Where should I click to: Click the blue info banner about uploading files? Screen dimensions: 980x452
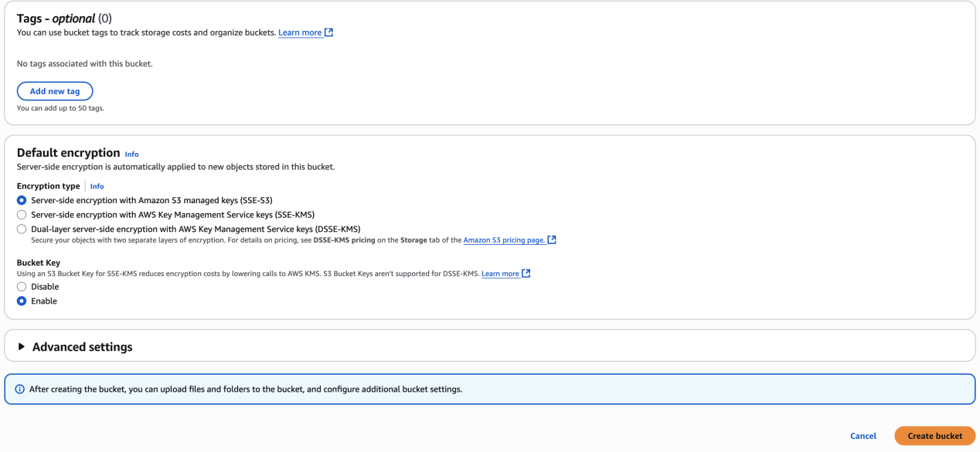click(490, 389)
